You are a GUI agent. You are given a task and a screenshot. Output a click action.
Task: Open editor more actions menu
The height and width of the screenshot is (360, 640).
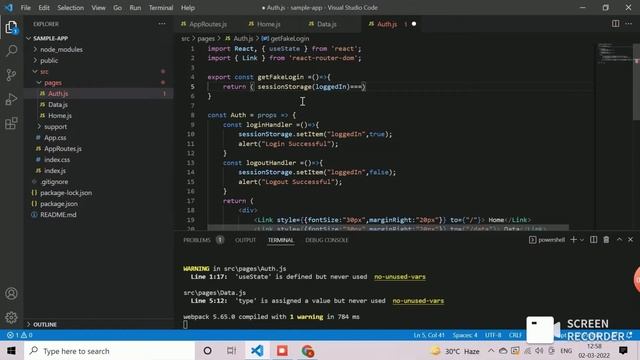[x=629, y=24]
